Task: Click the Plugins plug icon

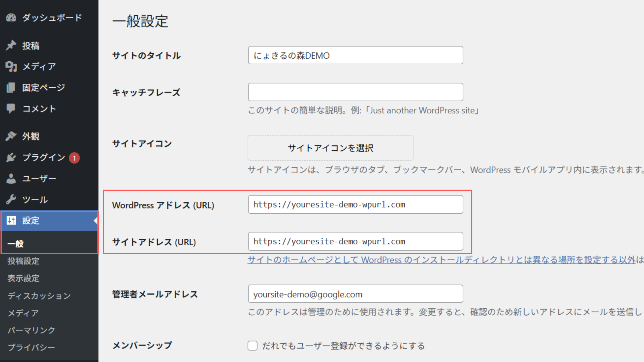Action: pyautogui.click(x=11, y=157)
